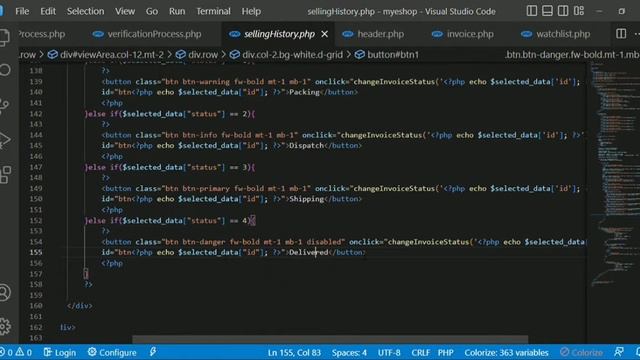Click Colorize: 363 variables status item
The image size is (640, 360).
506,352
